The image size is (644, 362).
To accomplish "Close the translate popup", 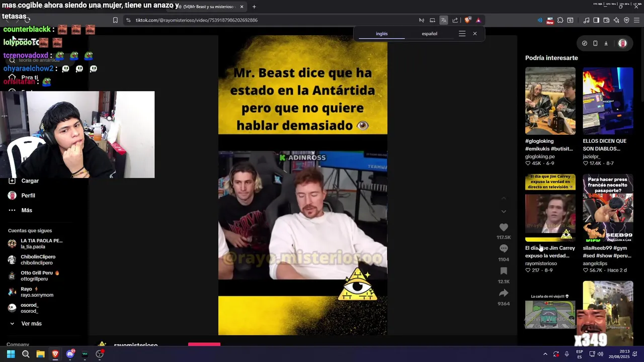I will pos(474,34).
